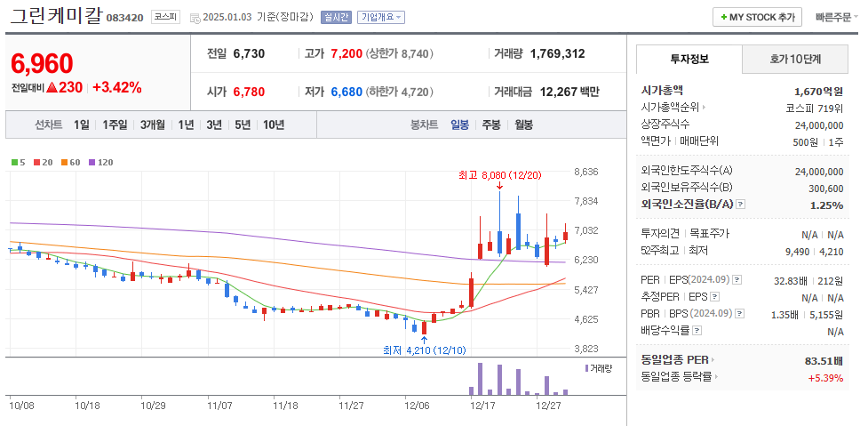Image resolution: width=868 pixels, height=426 pixels.
Task: Click the help icon next to PBR BPS(2024.09)
Action: (740, 314)
